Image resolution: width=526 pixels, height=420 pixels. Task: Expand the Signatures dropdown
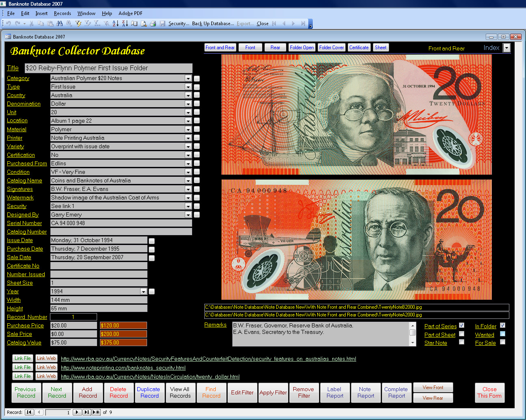point(188,189)
